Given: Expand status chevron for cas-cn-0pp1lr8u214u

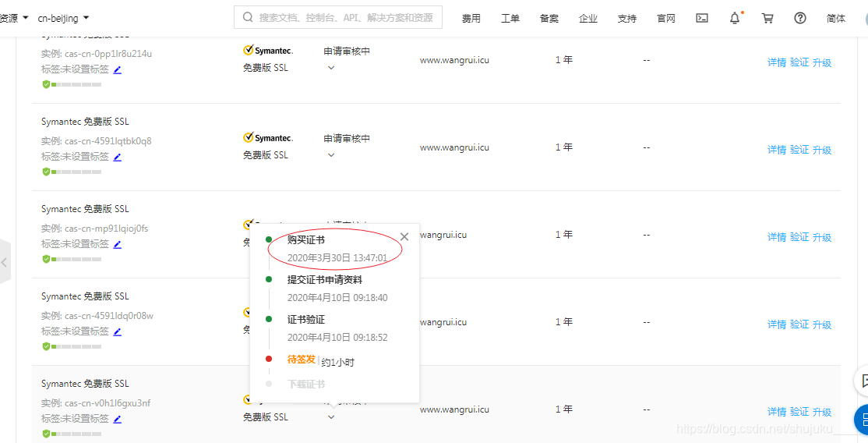Looking at the screenshot, I should (x=331, y=68).
